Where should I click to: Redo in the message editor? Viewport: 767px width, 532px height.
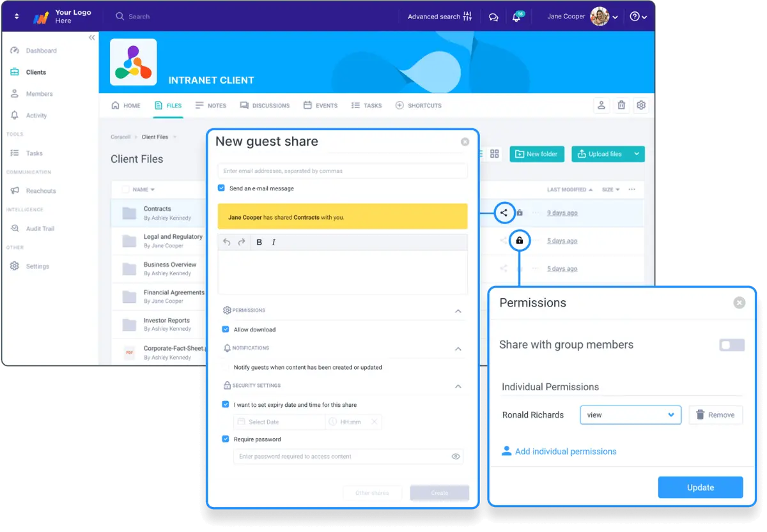(241, 242)
